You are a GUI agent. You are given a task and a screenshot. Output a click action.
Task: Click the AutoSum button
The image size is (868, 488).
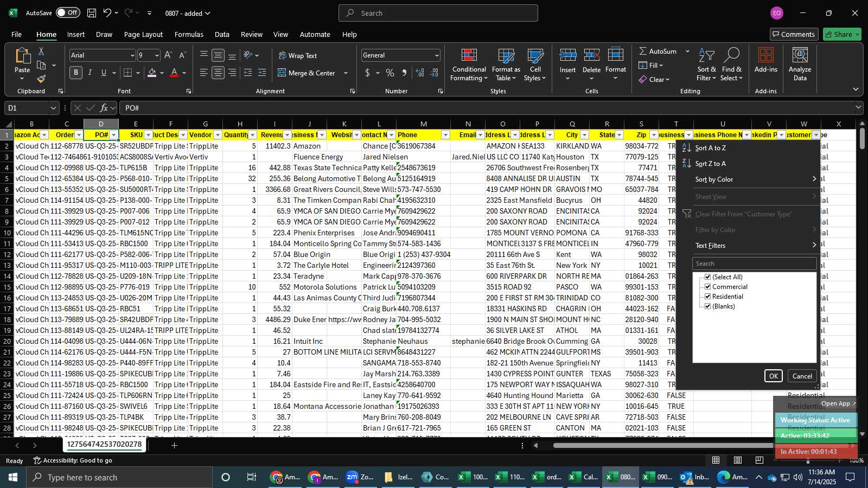tap(658, 51)
